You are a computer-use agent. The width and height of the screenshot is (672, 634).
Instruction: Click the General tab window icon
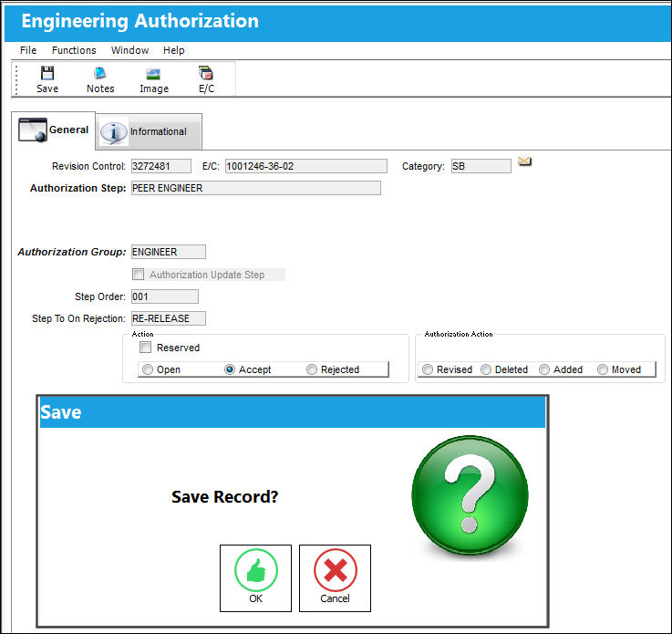33,130
